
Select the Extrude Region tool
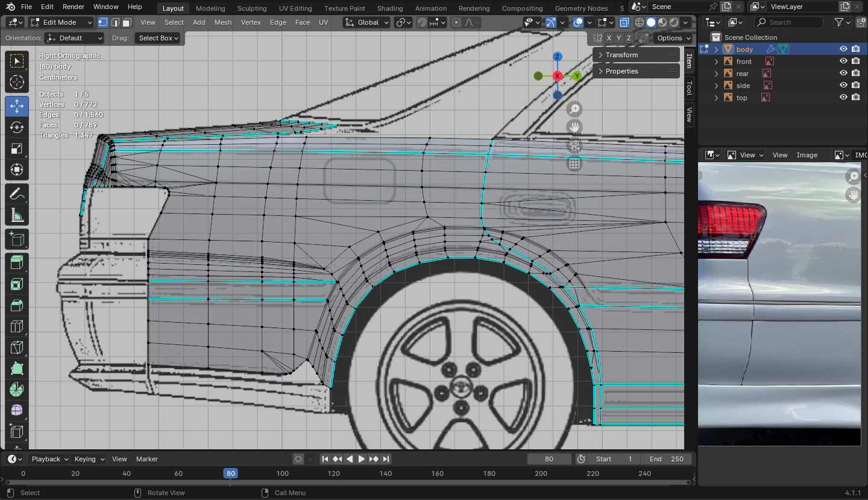pyautogui.click(x=17, y=262)
